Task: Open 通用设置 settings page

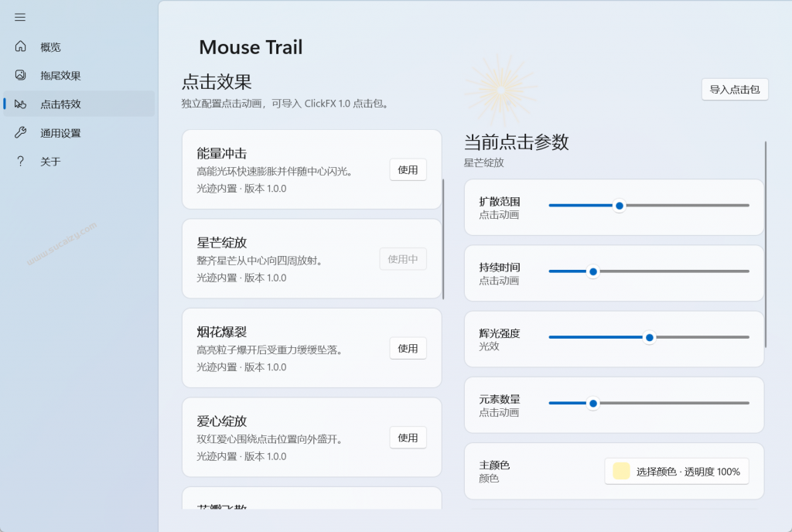Action: pyautogui.click(x=80, y=133)
